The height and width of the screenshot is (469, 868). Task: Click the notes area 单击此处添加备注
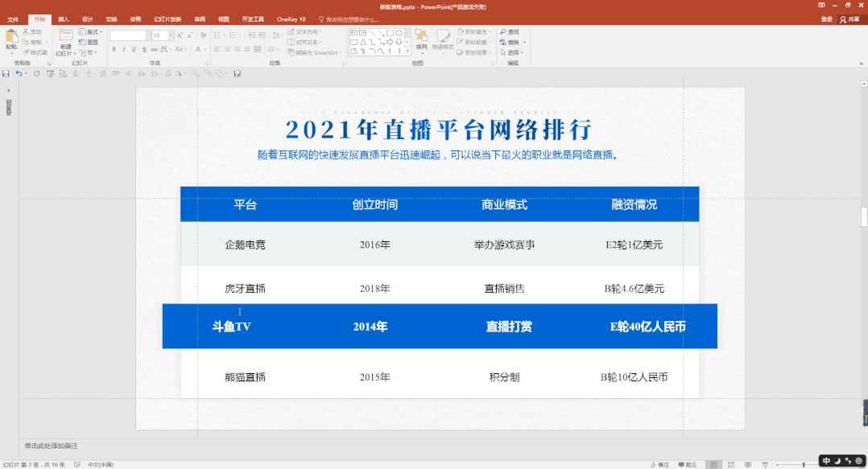(52, 446)
